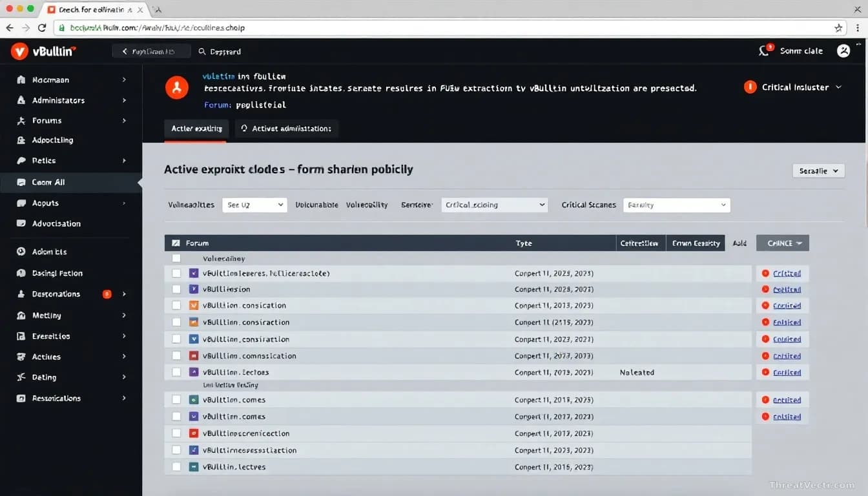Open the See U2 dropdown
The height and width of the screenshot is (496, 868).
(x=254, y=205)
